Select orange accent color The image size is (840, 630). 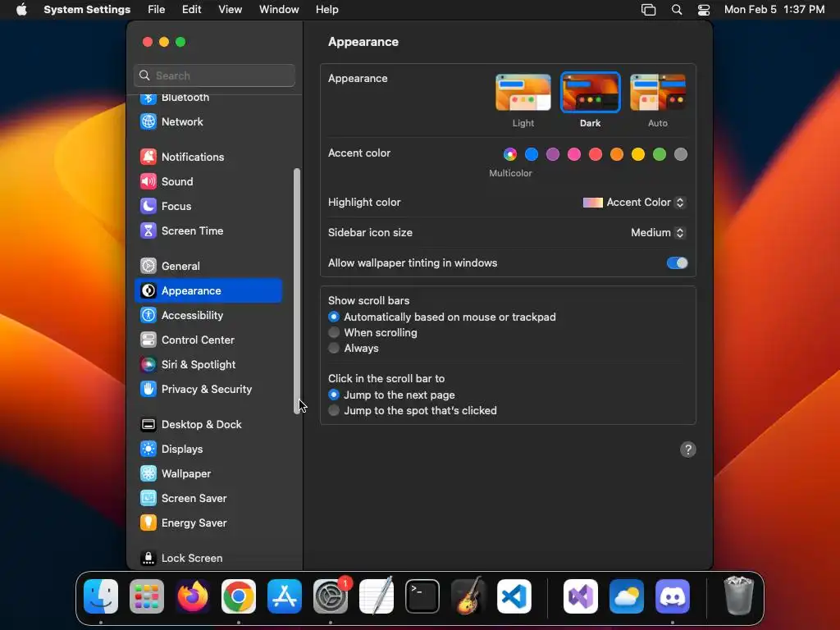[x=617, y=154]
